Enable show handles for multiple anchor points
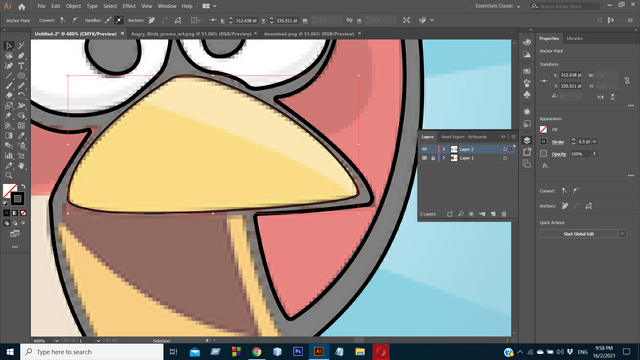This screenshot has width=640, height=360. click(x=109, y=20)
